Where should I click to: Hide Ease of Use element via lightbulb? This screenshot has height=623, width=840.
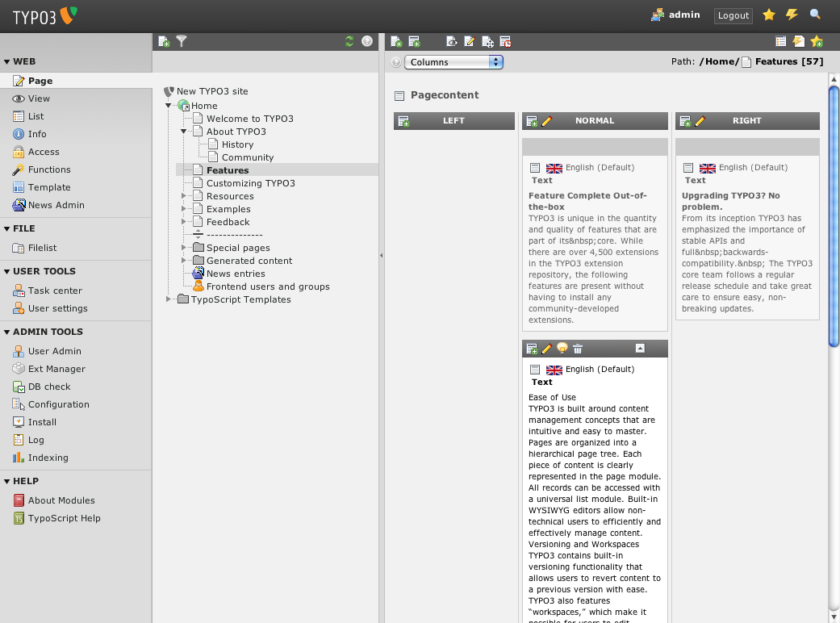[x=562, y=349]
